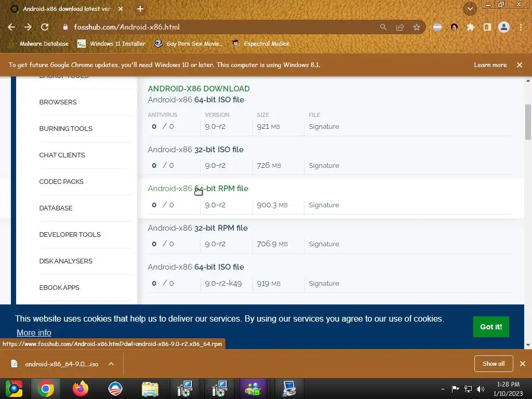532x399 pixels.
Task: Open the Action Center flag icon
Action: pyautogui.click(x=455, y=389)
